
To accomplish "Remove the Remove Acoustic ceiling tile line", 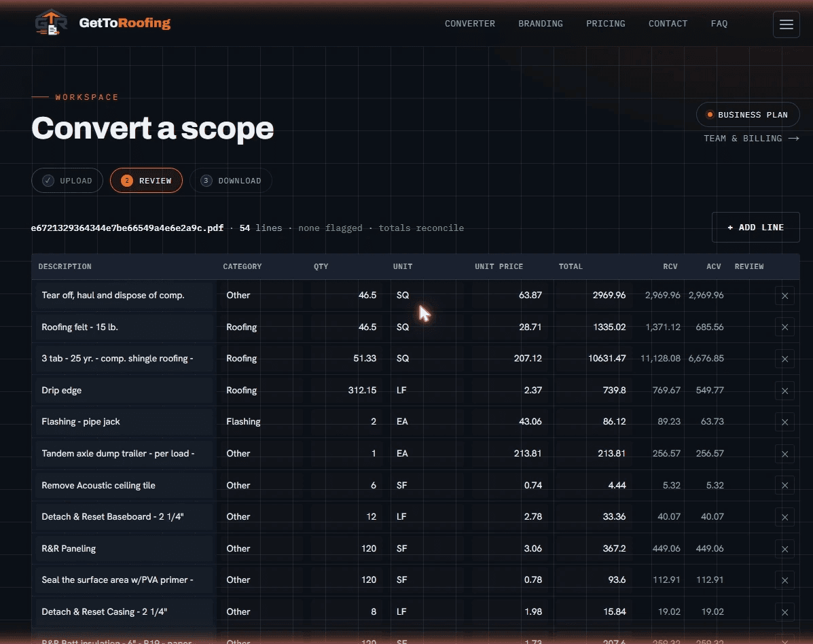I will pyautogui.click(x=784, y=485).
